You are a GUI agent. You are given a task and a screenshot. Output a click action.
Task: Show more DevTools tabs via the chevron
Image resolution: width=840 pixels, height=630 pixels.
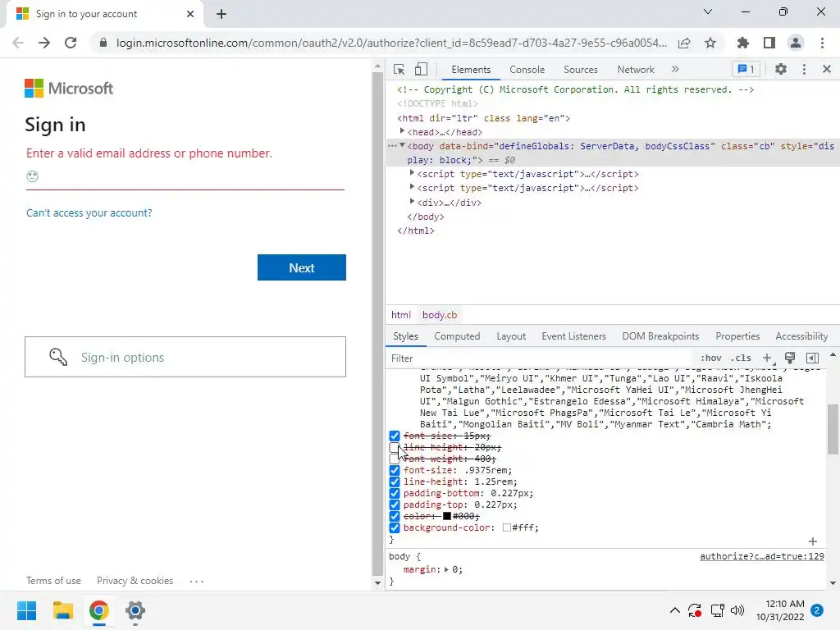click(x=675, y=69)
